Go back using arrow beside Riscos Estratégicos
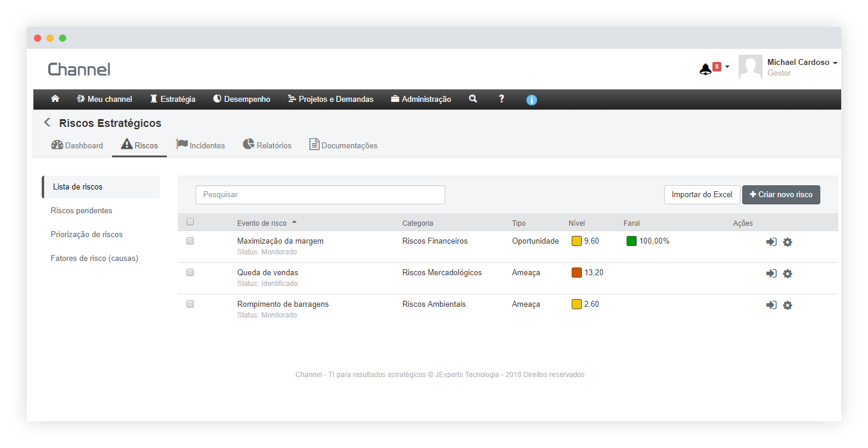The width and height of the screenshot is (868, 448). pos(48,123)
